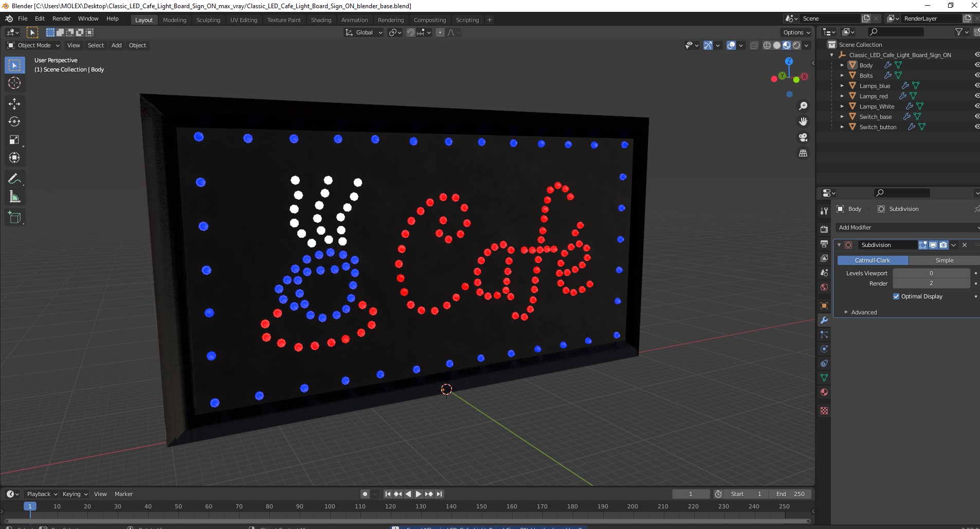
Task: Open the Render properties tab
Action: click(x=824, y=230)
